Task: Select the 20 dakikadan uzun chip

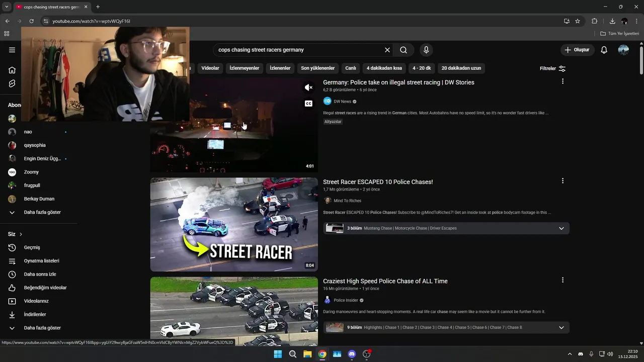Action: click(461, 68)
